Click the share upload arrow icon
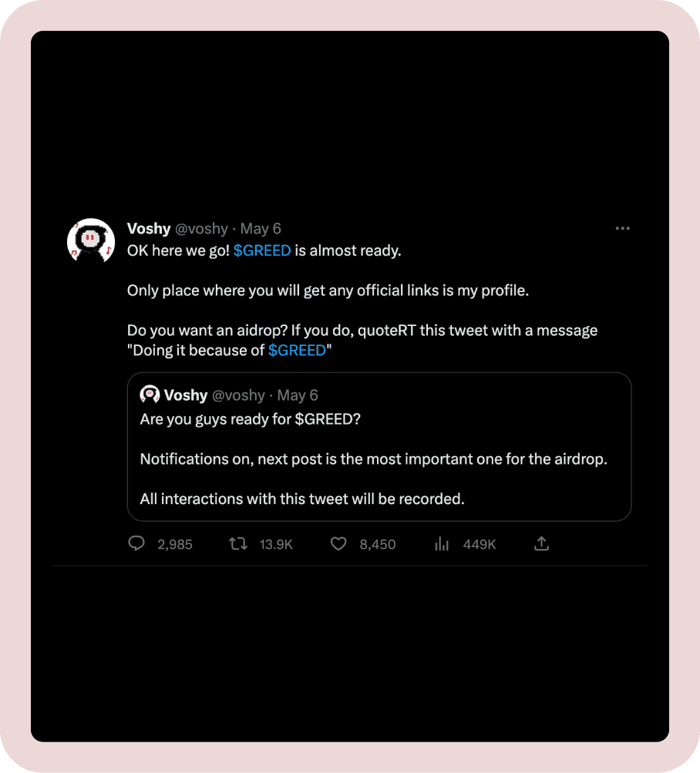 pyautogui.click(x=542, y=544)
